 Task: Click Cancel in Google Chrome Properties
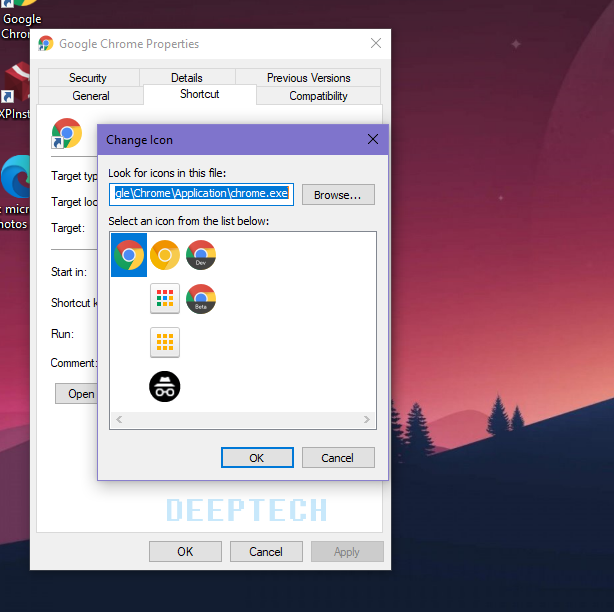[266, 551]
